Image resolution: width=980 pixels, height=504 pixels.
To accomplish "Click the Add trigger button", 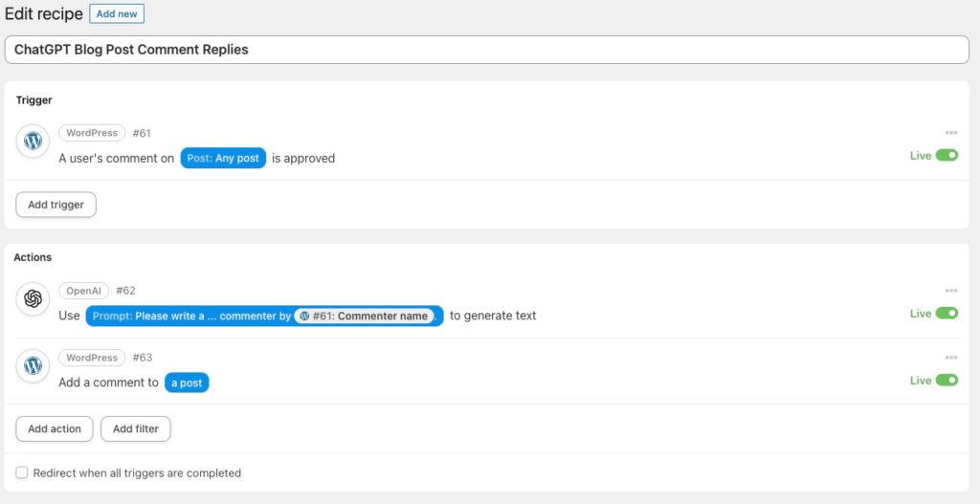I will tap(56, 205).
